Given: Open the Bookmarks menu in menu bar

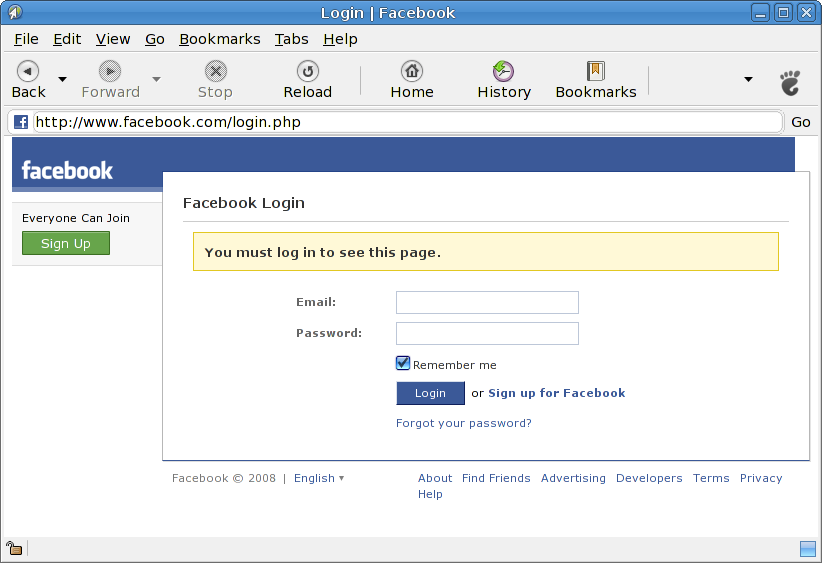Looking at the screenshot, I should click(x=220, y=39).
